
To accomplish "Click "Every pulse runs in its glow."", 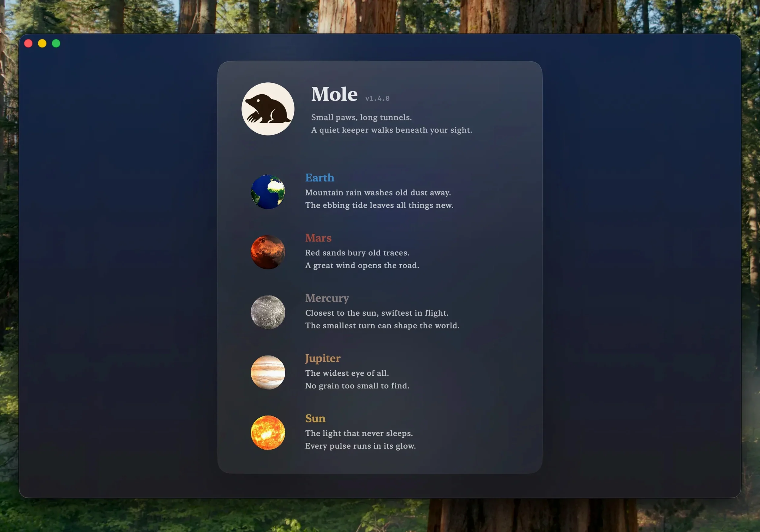I will (361, 446).
